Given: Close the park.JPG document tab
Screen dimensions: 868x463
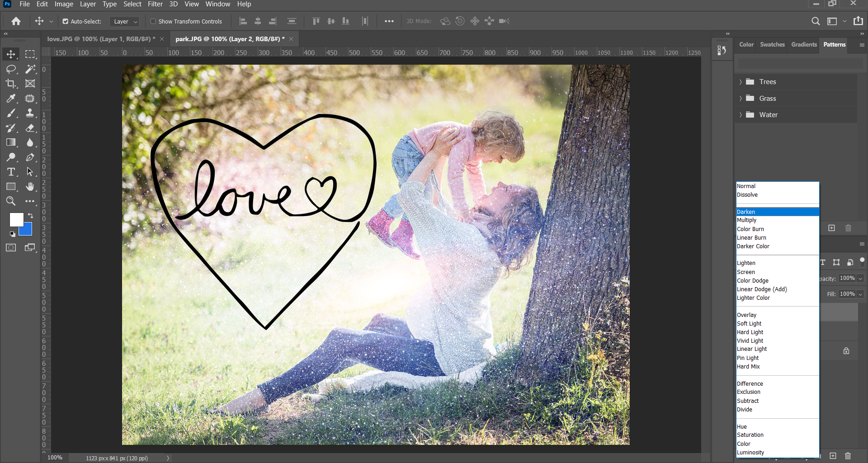Looking at the screenshot, I should point(291,39).
